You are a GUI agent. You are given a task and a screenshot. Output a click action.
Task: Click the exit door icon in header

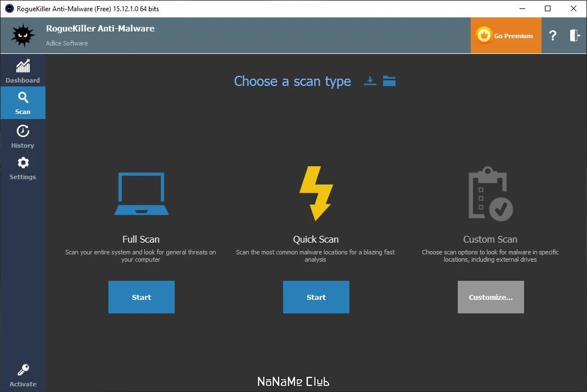[x=575, y=35]
